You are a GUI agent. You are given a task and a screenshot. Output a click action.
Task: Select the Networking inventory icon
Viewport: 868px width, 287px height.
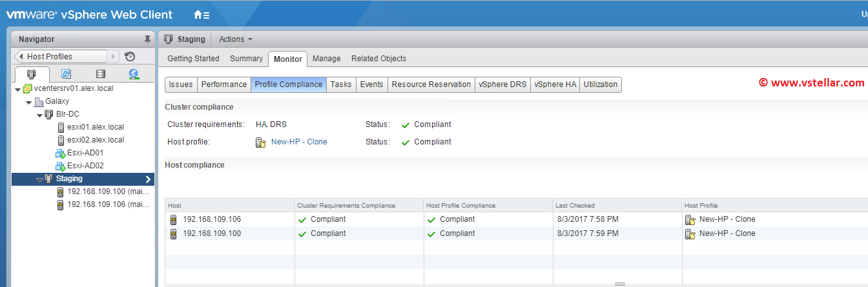tap(134, 74)
